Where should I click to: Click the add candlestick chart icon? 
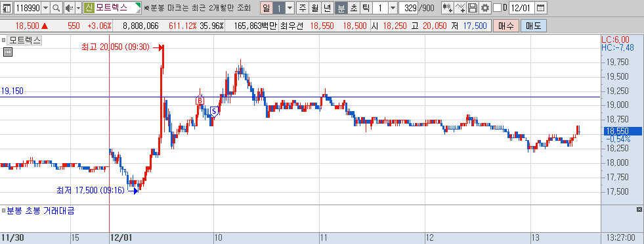pyautogui.click(x=448, y=7)
